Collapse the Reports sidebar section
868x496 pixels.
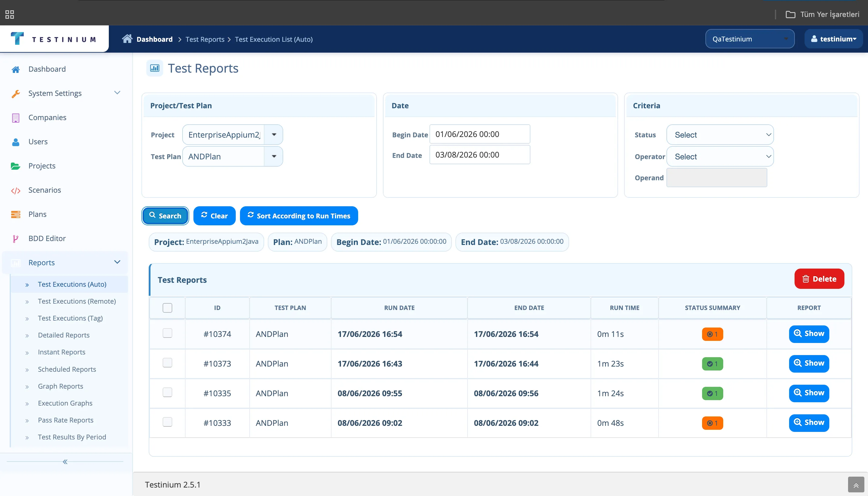pos(117,262)
